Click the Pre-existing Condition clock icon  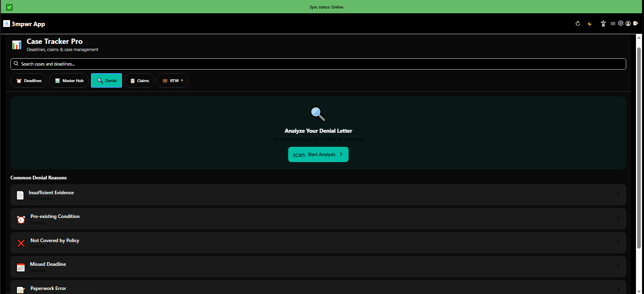pyautogui.click(x=21, y=219)
